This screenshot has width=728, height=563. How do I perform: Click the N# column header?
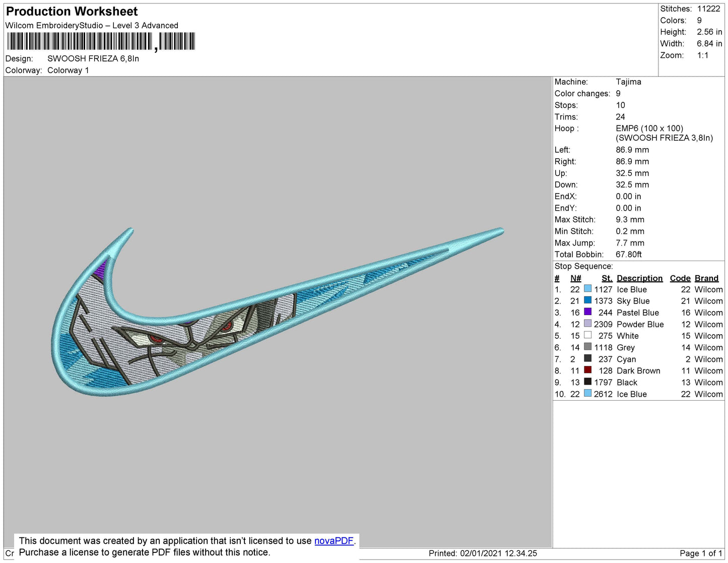(x=575, y=278)
